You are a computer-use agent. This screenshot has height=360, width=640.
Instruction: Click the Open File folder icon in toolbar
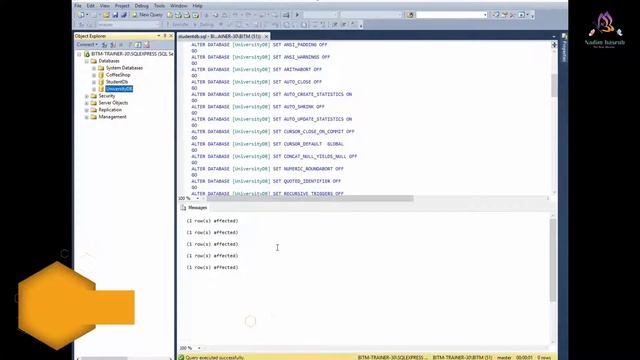point(106,15)
